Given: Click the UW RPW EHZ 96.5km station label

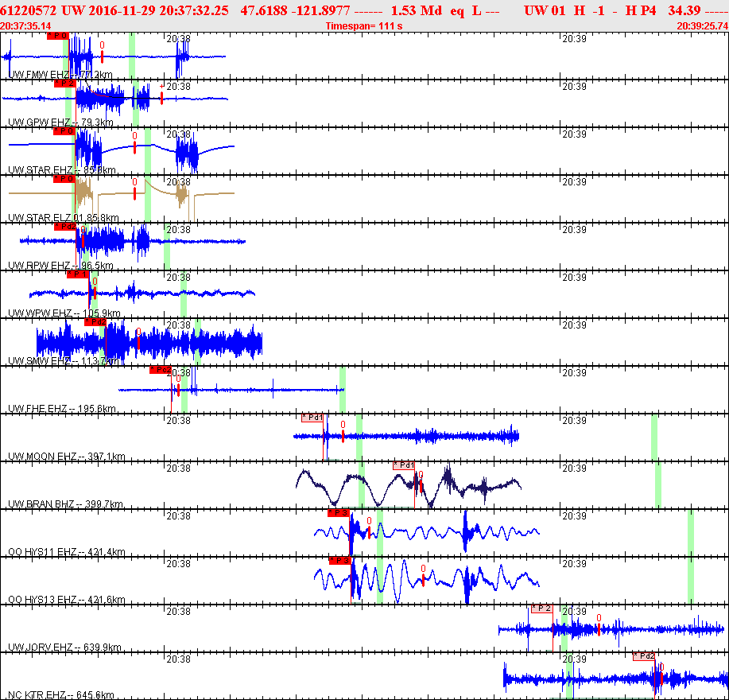Looking at the screenshot, I should 61,266.
